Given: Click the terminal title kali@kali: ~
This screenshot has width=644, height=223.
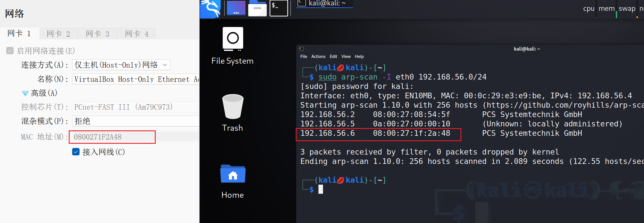Looking at the screenshot, I should (x=527, y=49).
